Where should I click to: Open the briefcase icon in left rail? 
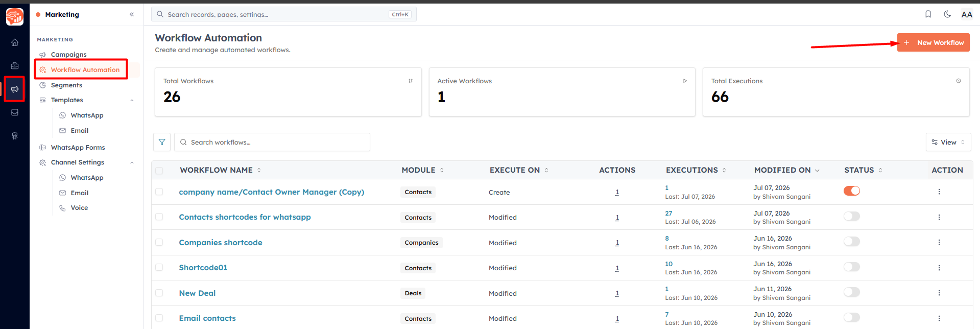pos(15,65)
